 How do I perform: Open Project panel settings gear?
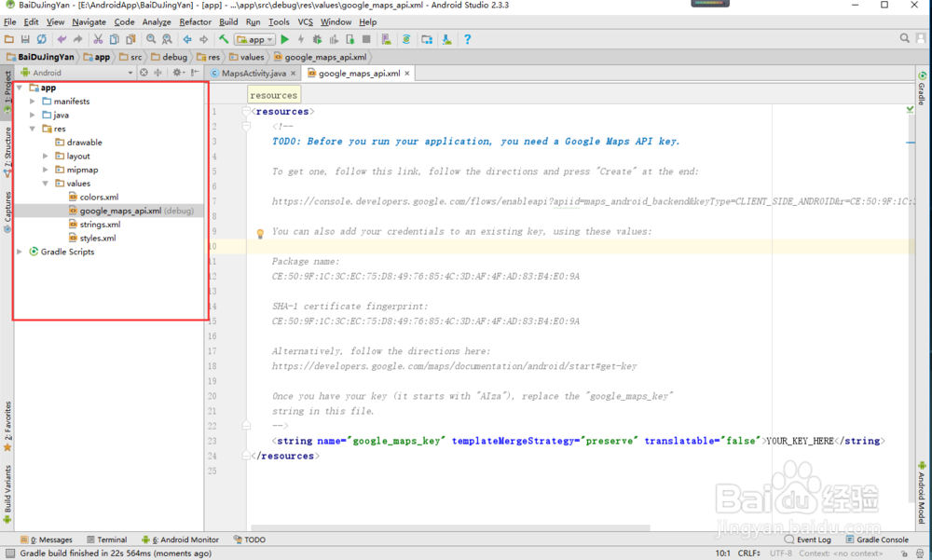tap(177, 73)
